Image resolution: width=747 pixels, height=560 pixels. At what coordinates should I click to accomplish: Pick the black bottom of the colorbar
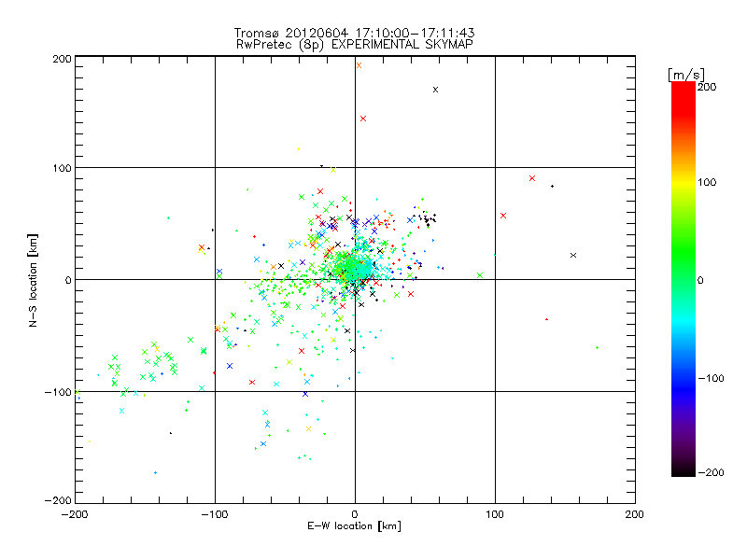684,469
